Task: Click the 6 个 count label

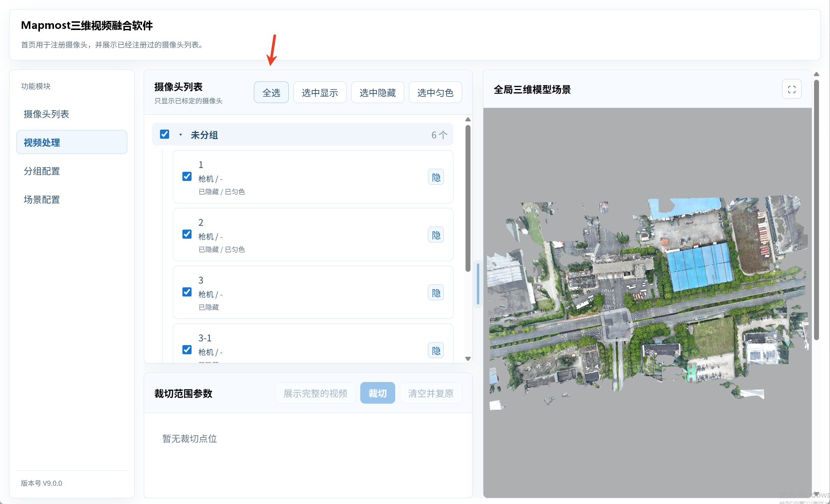Action: pos(439,135)
